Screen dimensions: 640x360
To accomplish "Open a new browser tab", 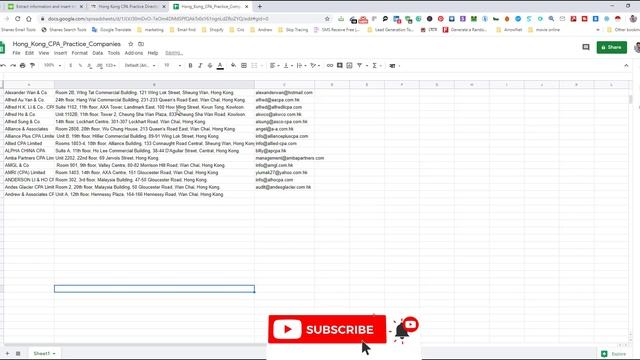I will [260, 7].
